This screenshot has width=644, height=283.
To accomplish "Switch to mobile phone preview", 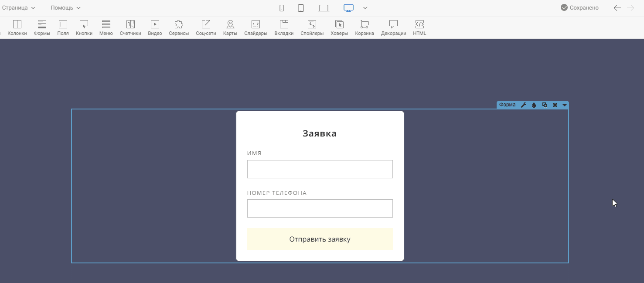I will (x=282, y=8).
